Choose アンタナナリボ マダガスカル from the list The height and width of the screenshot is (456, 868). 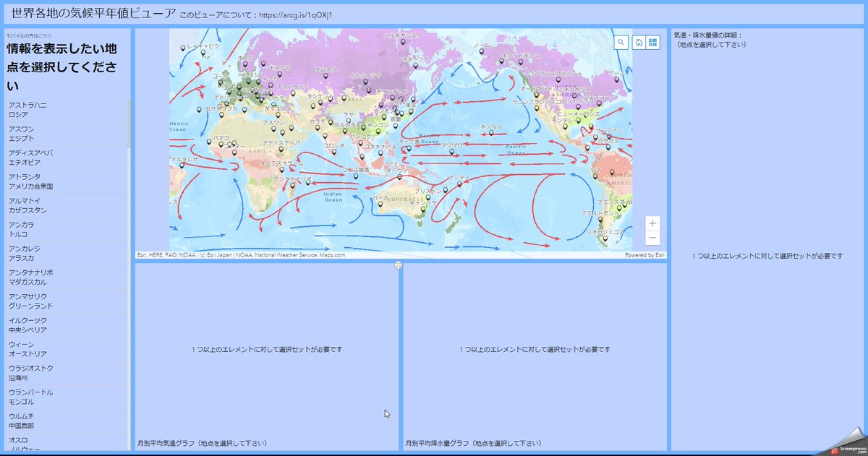(x=66, y=278)
